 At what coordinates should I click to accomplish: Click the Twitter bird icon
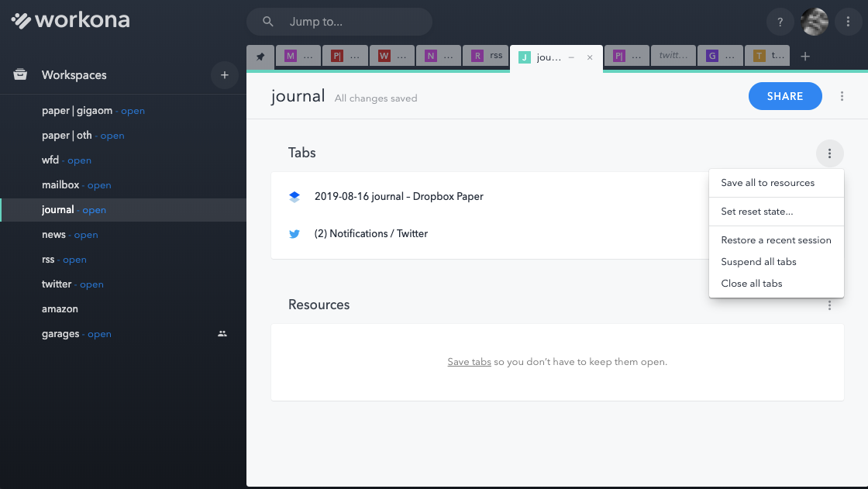[x=294, y=234]
